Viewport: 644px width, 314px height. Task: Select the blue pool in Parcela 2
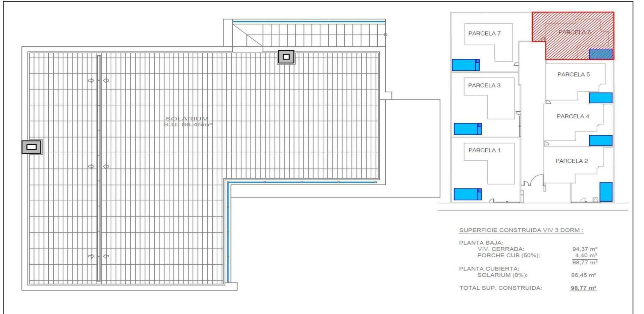[x=606, y=192]
